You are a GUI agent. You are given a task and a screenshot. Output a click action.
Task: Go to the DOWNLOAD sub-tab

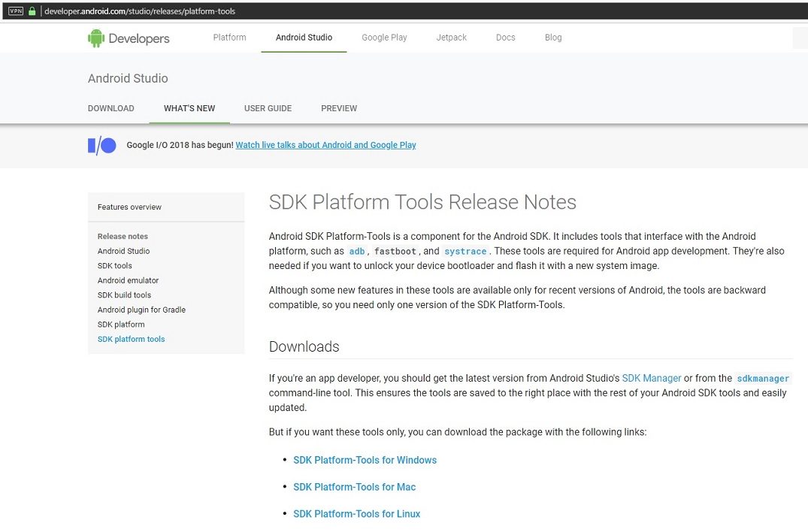click(110, 108)
